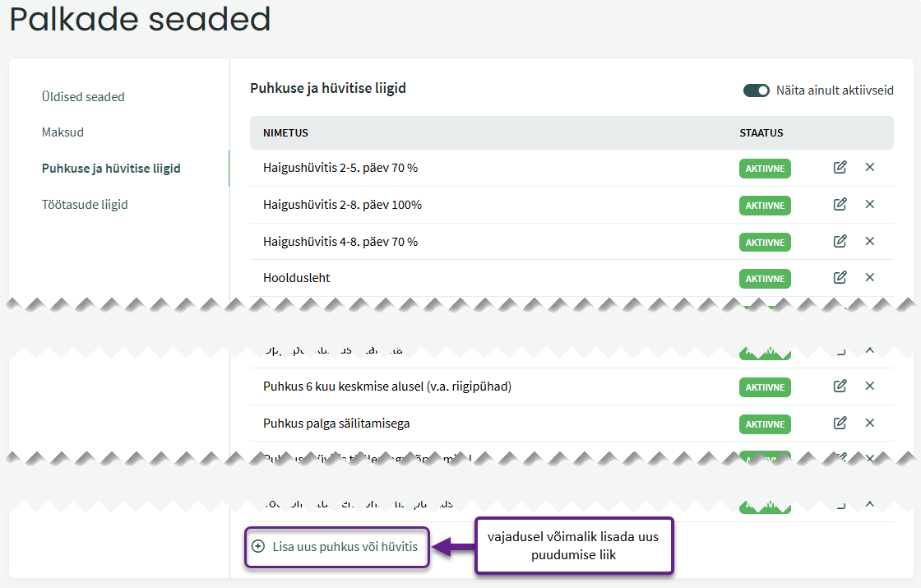Edit the Haigushüvitis 2-8. päev 100% row
Image resolution: width=921 pixels, height=588 pixels.
pyautogui.click(x=840, y=204)
